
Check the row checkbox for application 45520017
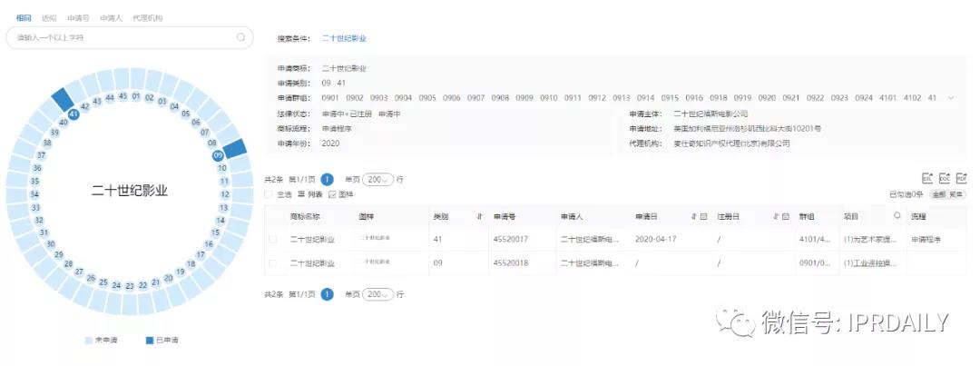coord(272,239)
